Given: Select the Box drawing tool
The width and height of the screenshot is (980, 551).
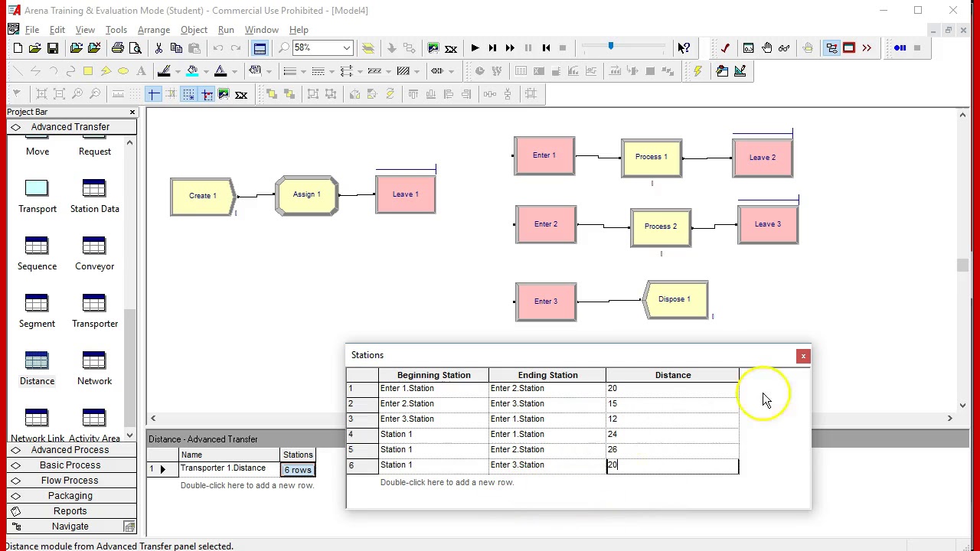Looking at the screenshot, I should (88, 71).
